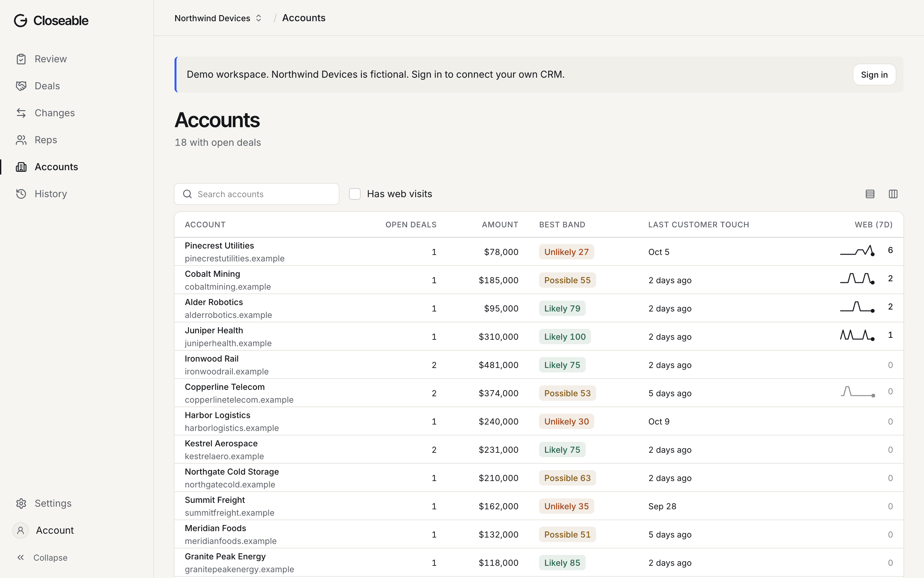Click the Review clipboard icon
Image resolution: width=924 pixels, height=578 pixels.
click(21, 59)
